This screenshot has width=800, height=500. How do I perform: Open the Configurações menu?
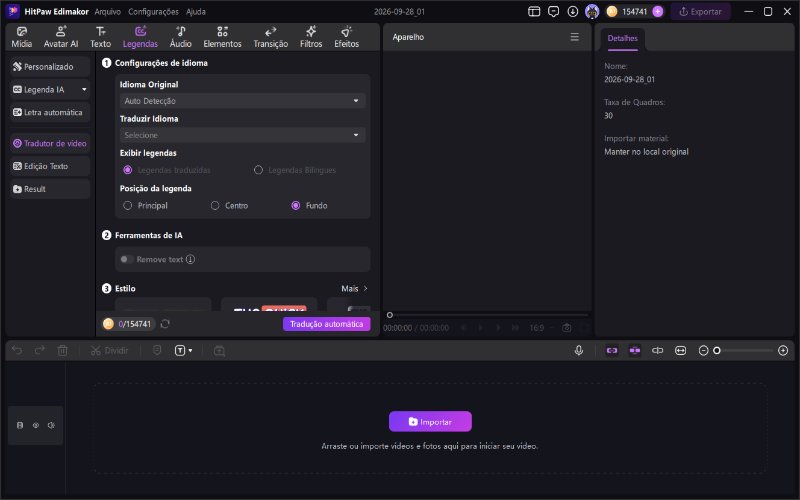[x=154, y=11]
